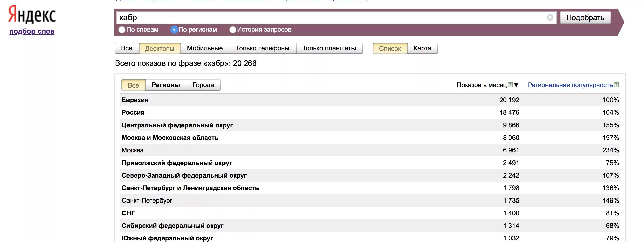Image resolution: width=644 pixels, height=242 pixels.
Task: Click the Подобрать button
Action: tap(585, 18)
